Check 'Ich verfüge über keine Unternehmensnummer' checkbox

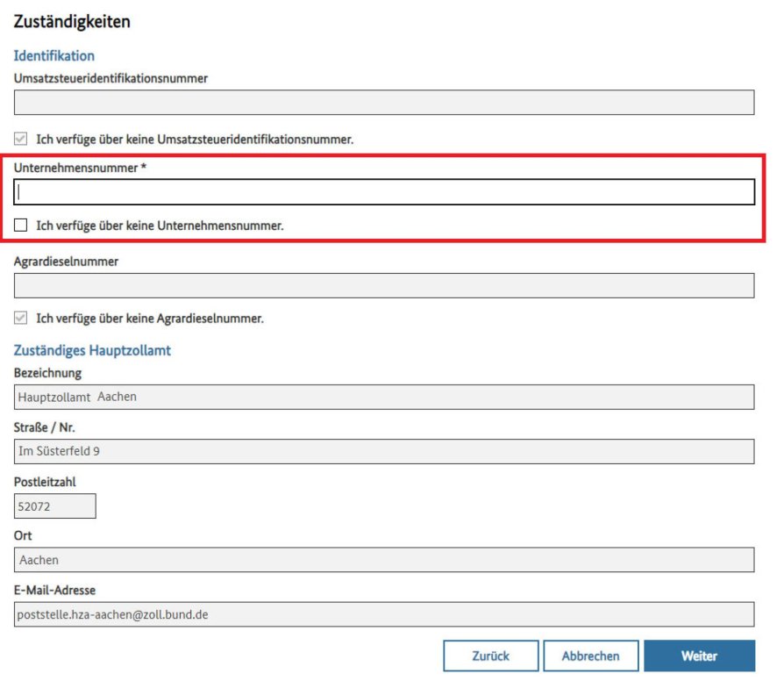[21, 226]
